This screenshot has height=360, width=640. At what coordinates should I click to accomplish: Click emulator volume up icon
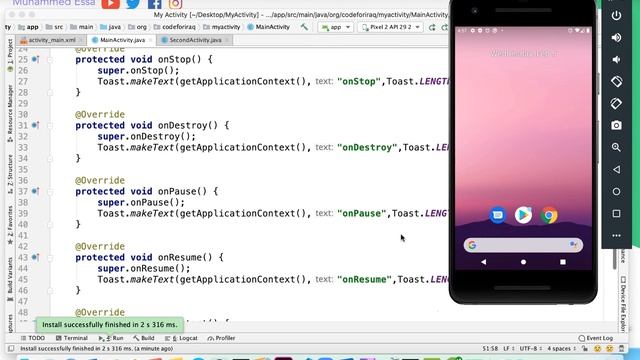pos(616,38)
